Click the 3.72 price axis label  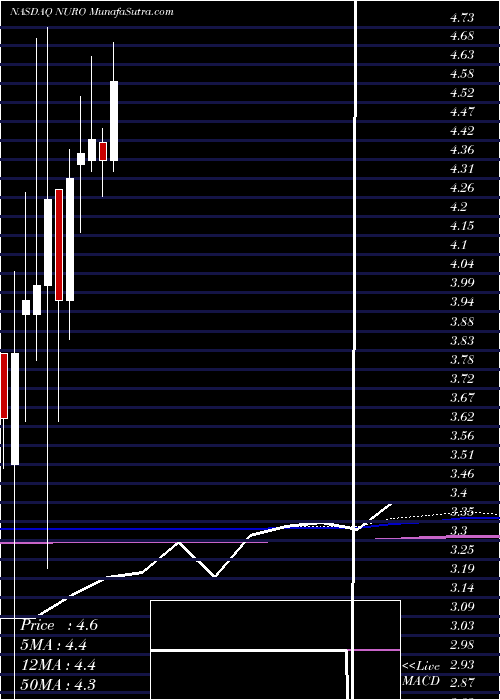(x=462, y=378)
